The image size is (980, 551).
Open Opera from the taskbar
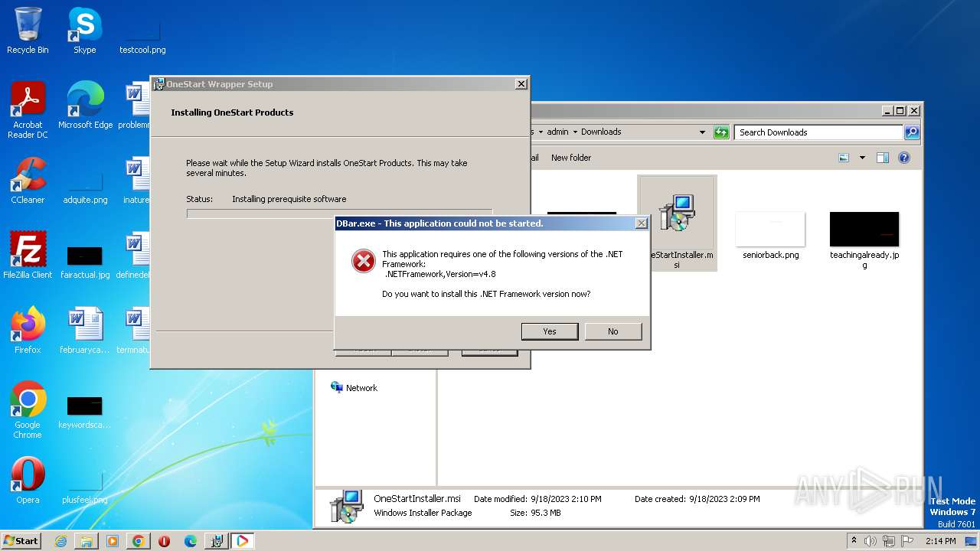[x=164, y=541]
